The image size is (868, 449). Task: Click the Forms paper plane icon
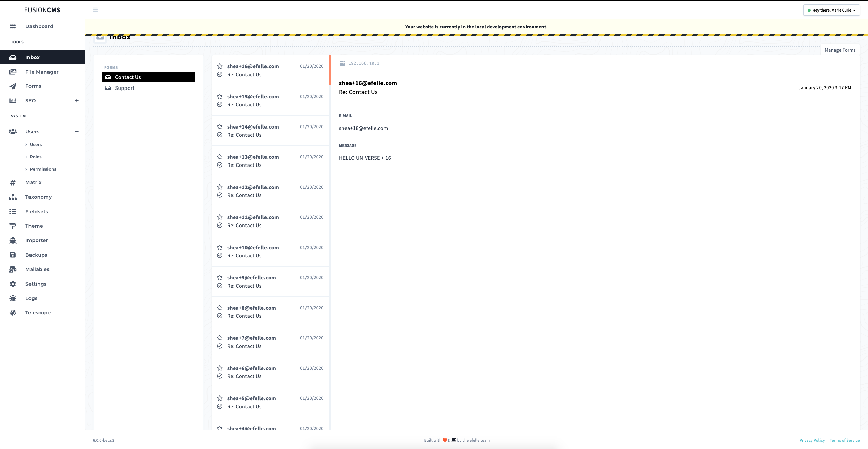(x=13, y=86)
